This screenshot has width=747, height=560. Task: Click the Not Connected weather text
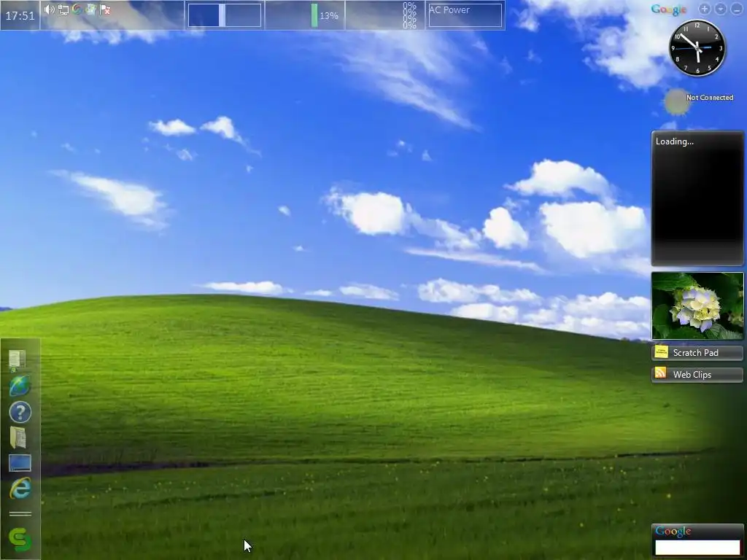(x=709, y=97)
